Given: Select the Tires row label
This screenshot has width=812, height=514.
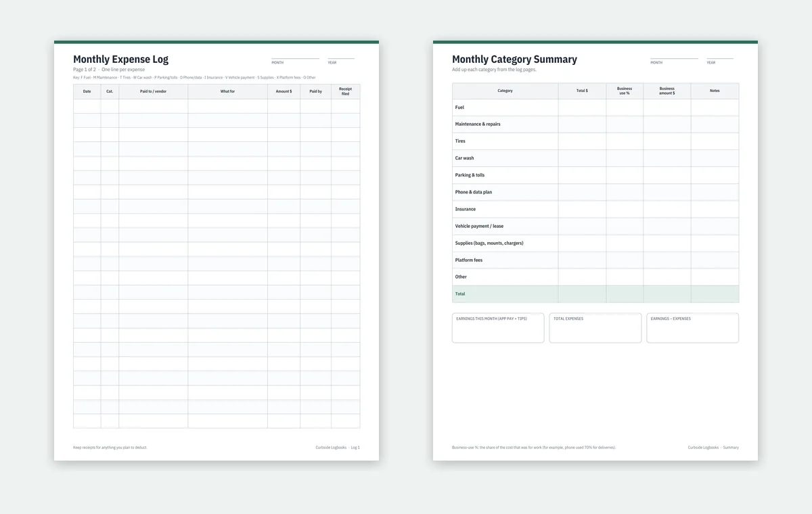Looking at the screenshot, I should pos(460,141).
